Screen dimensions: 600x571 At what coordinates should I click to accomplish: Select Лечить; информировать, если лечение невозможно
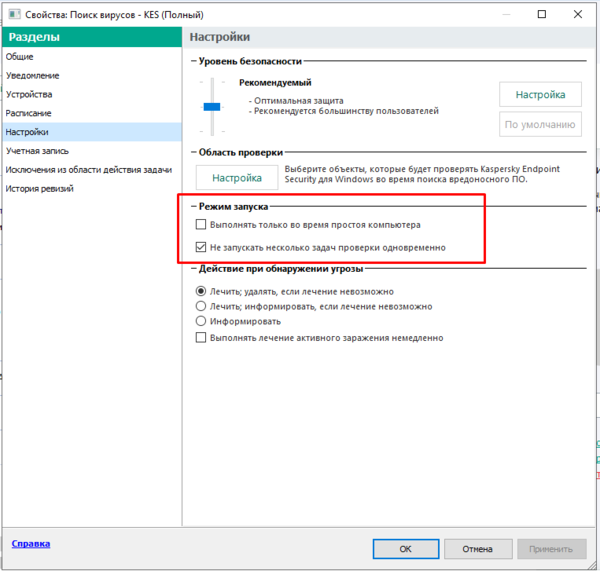click(x=201, y=306)
